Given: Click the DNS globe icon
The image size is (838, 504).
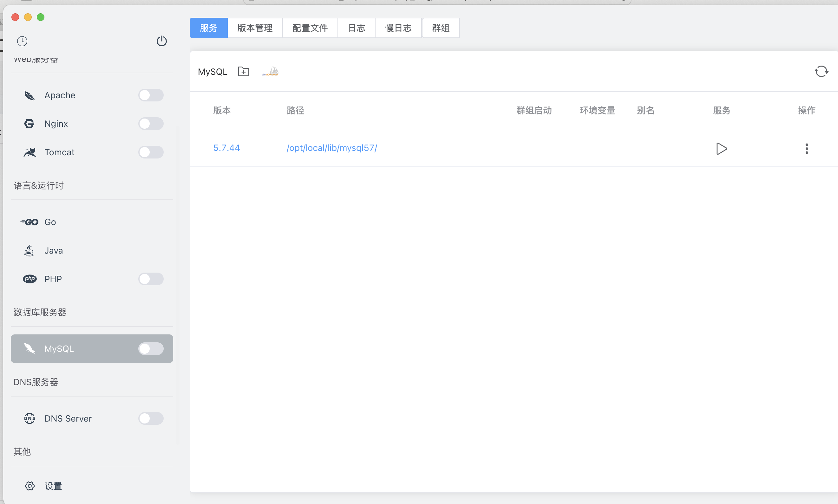Looking at the screenshot, I should (x=29, y=418).
